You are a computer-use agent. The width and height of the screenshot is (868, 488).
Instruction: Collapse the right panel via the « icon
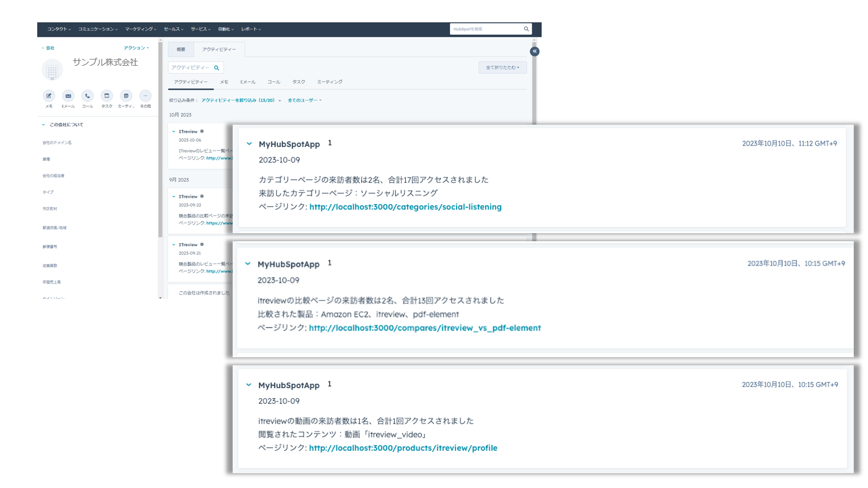(x=534, y=50)
